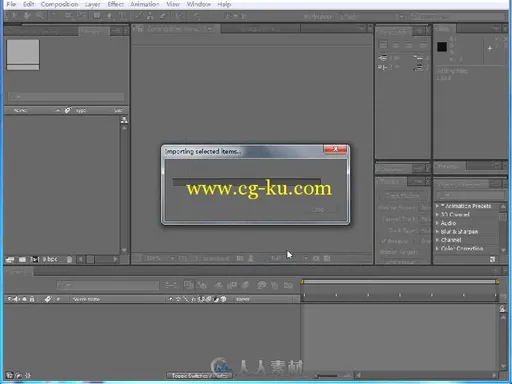Check the Position checkbox in Tracker panel

point(384,241)
